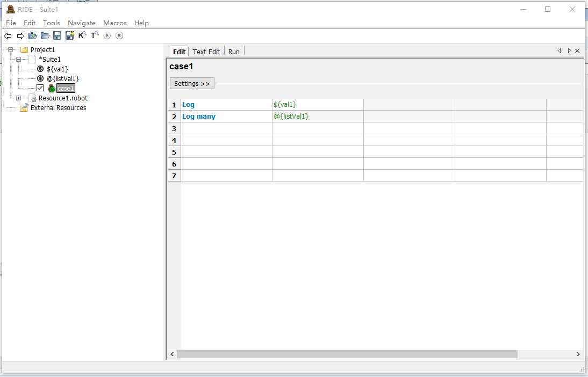Select Resource1.robot in the tree

click(63, 98)
